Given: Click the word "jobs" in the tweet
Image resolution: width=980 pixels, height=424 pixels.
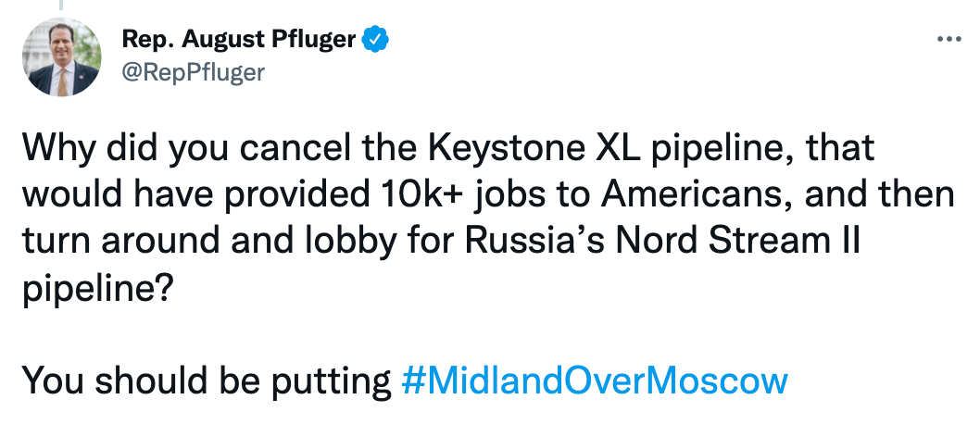Looking at the screenshot, I should (511, 195).
